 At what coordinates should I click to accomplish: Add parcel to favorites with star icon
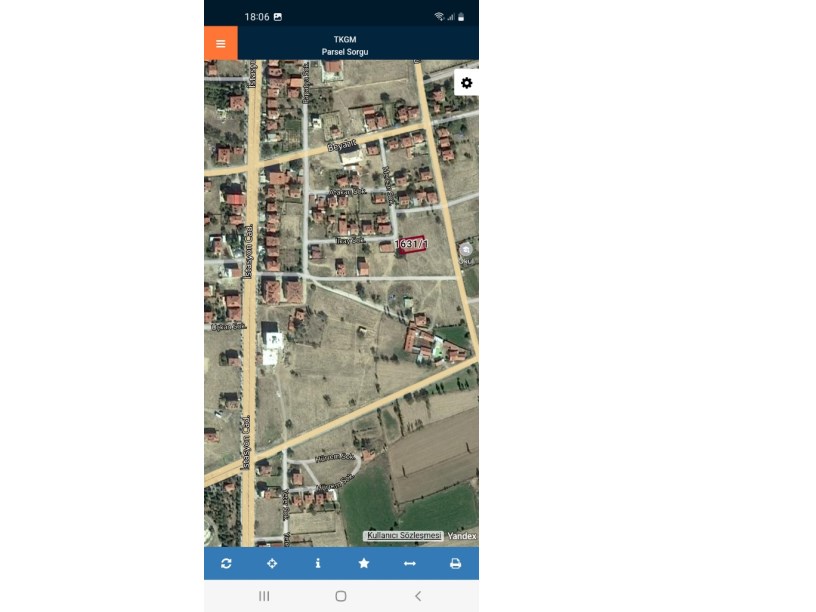tap(364, 563)
